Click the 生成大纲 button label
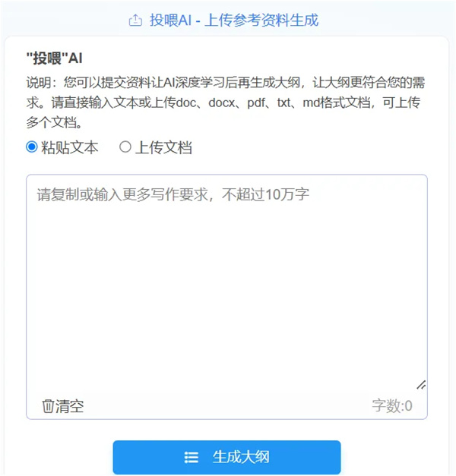 [x=241, y=457]
